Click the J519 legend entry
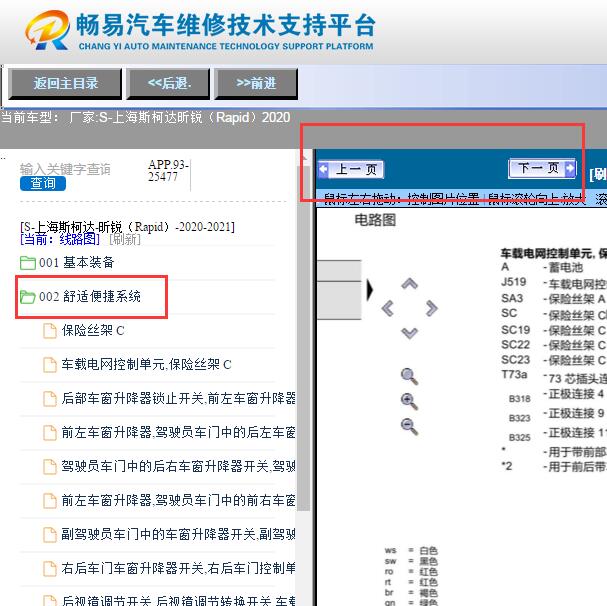This screenshot has height=606, width=607. pos(513,282)
